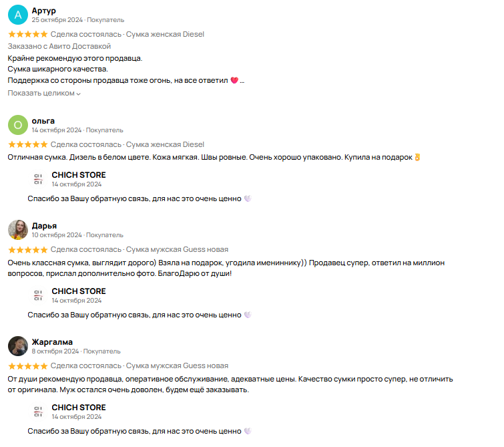The image size is (504, 447).
Task: Open Дарья's profile photo
Action: [18, 230]
